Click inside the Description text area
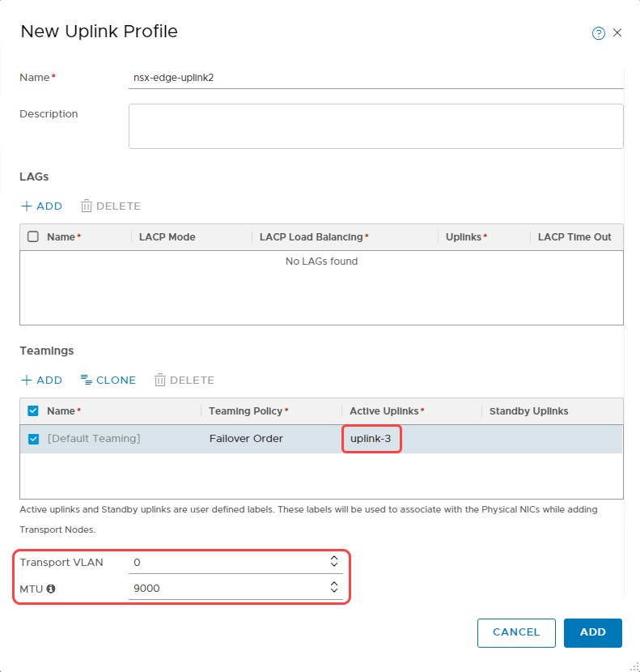 (375, 125)
